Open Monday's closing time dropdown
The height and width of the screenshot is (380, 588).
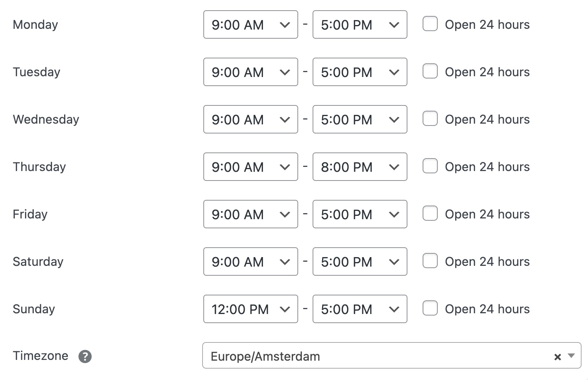360,25
